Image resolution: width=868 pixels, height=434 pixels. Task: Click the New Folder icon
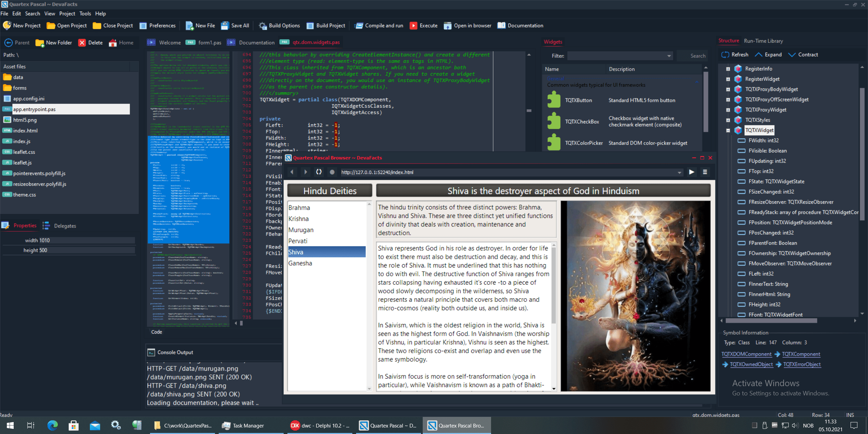pyautogui.click(x=40, y=43)
